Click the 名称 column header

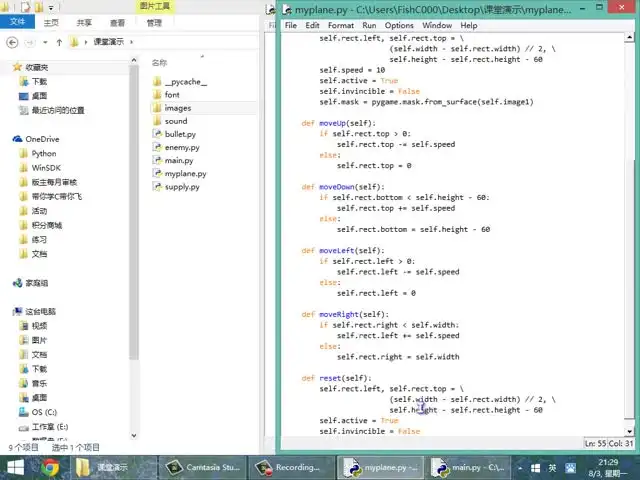pos(159,63)
